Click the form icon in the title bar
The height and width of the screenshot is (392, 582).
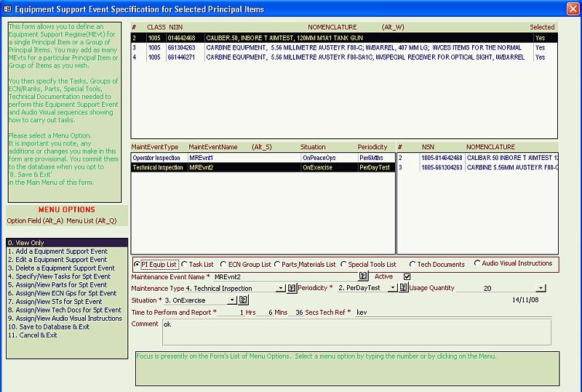pyautogui.click(x=7, y=9)
